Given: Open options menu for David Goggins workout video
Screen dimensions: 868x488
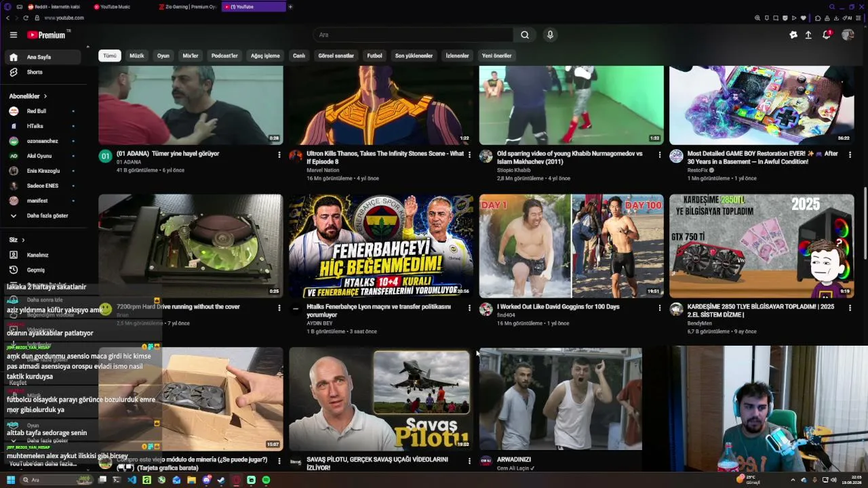Looking at the screenshot, I should coord(659,308).
